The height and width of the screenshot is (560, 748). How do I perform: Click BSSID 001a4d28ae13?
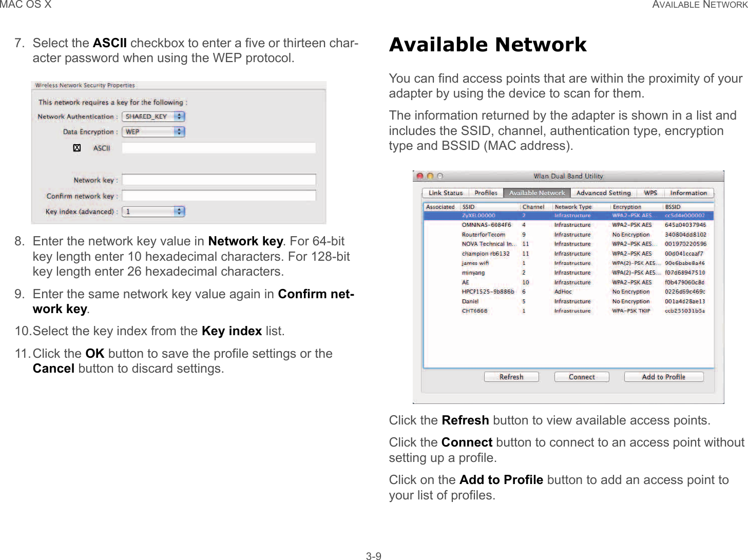(x=685, y=301)
